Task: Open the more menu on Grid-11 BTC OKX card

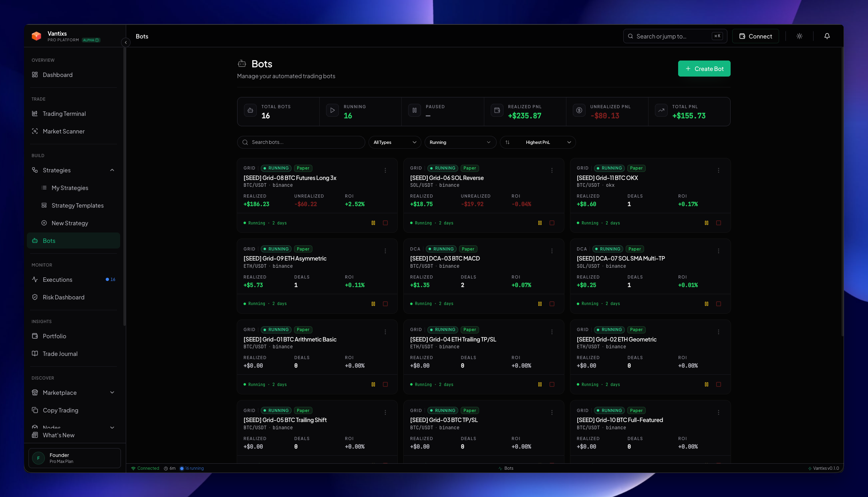Action: (x=719, y=170)
